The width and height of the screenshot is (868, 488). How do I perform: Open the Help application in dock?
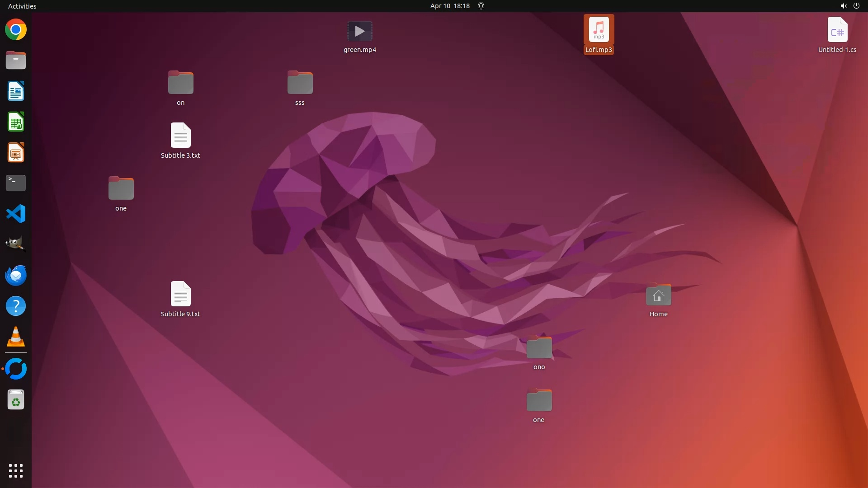16,306
